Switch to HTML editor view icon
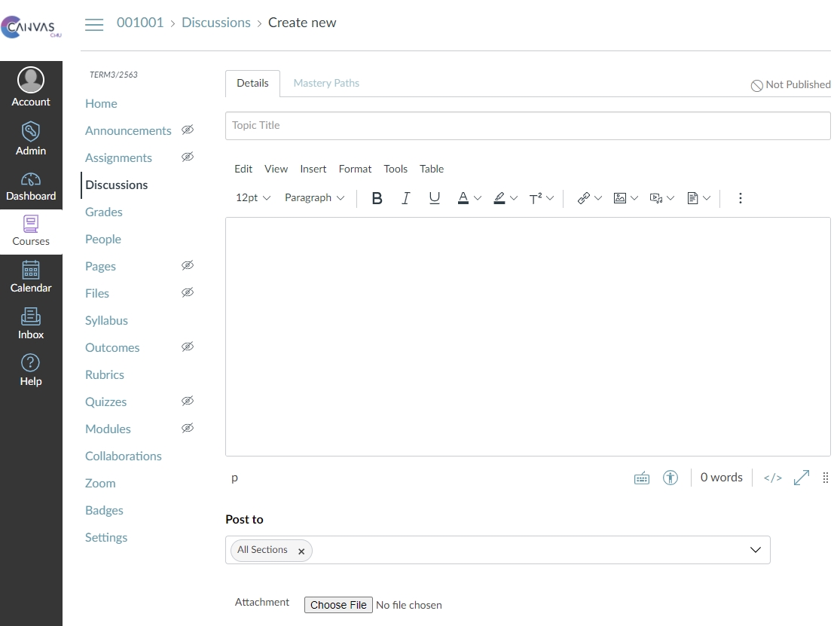This screenshot has height=626, width=840. 772,478
